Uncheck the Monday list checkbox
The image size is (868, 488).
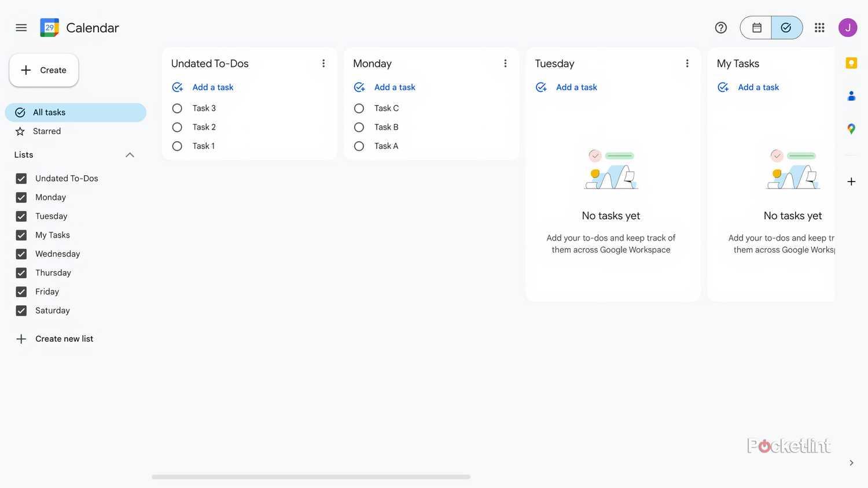(x=21, y=197)
